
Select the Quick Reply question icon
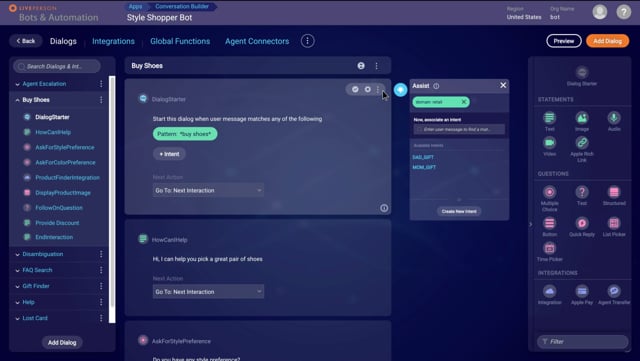(x=582, y=223)
